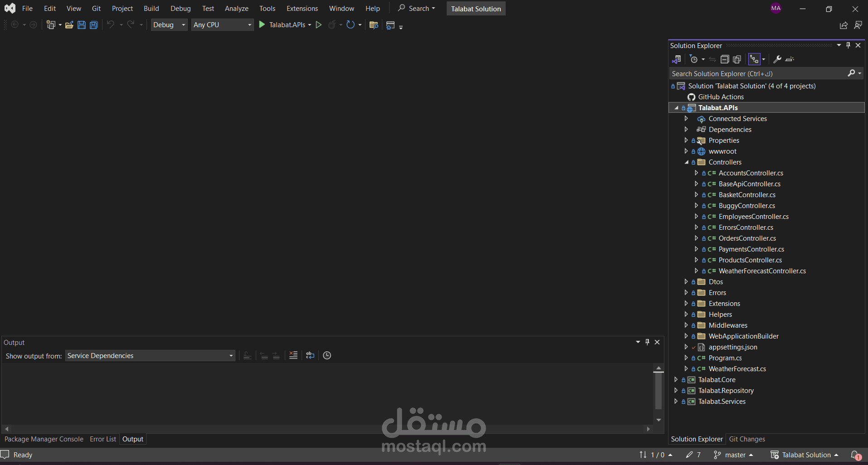Open the notifications bell in status bar
Screen dimensions: 868x465
(x=855, y=455)
